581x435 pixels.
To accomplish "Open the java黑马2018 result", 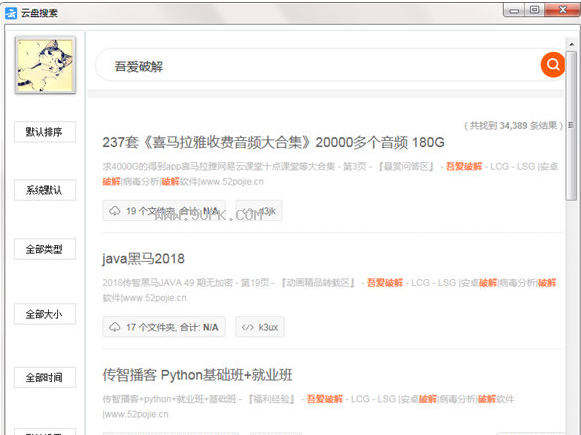I will [143, 259].
